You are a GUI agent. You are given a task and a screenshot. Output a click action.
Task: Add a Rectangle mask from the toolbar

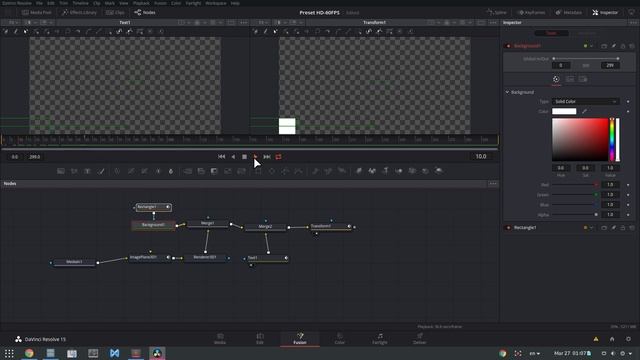coord(258,171)
